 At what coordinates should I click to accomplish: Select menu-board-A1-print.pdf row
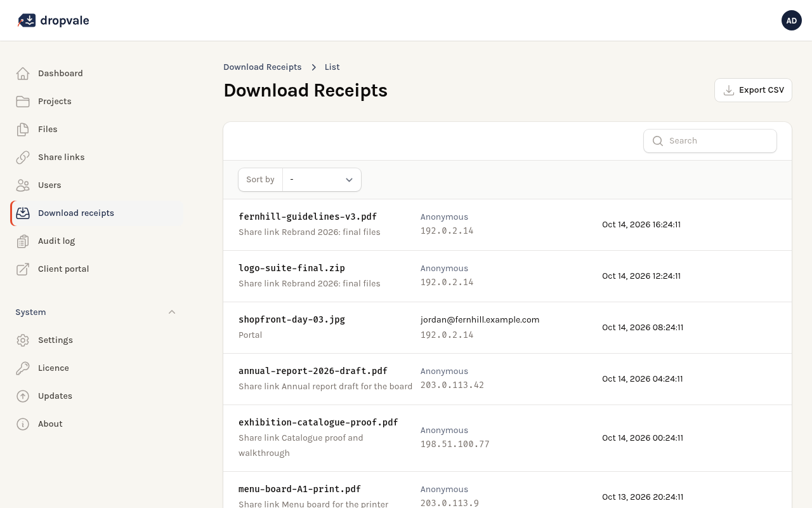point(507,490)
